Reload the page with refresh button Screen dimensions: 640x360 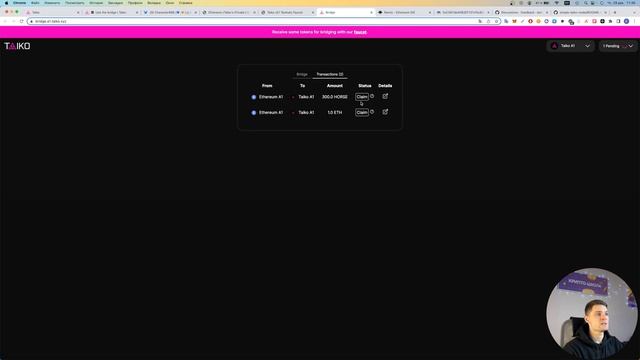point(21,21)
